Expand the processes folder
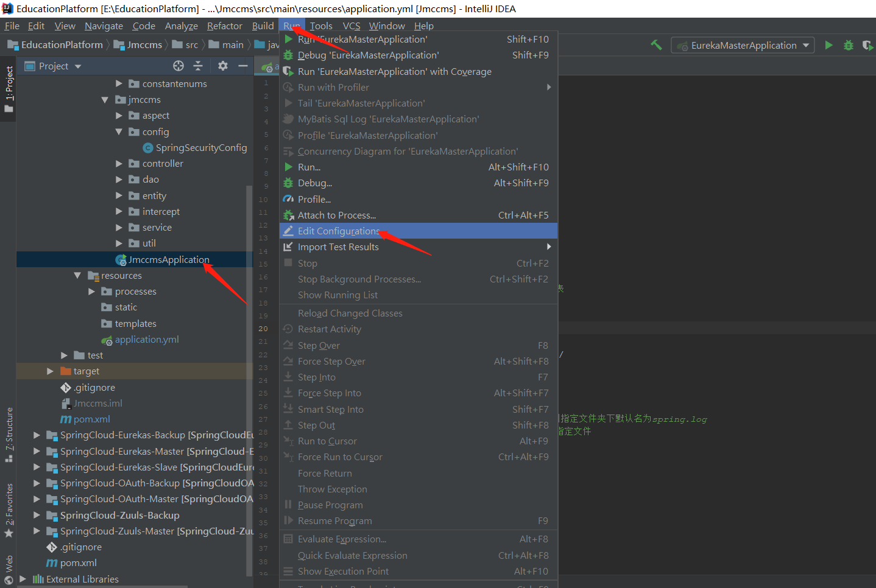Screen dimensions: 876x588 tap(91, 291)
